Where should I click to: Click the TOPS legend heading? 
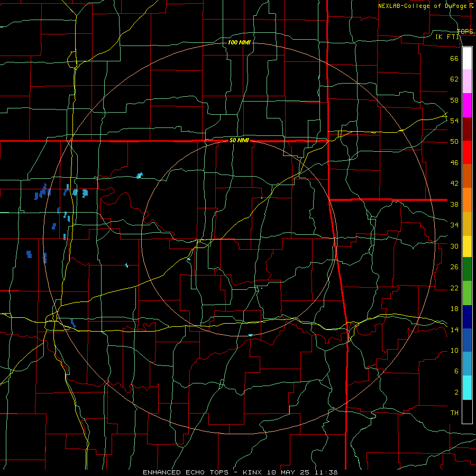[x=465, y=31]
